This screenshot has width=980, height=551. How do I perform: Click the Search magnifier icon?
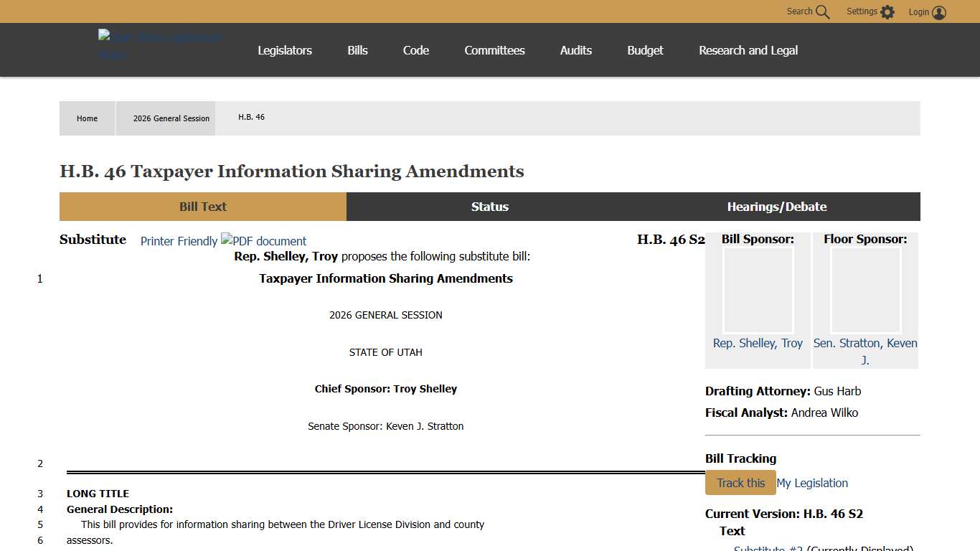tap(822, 12)
